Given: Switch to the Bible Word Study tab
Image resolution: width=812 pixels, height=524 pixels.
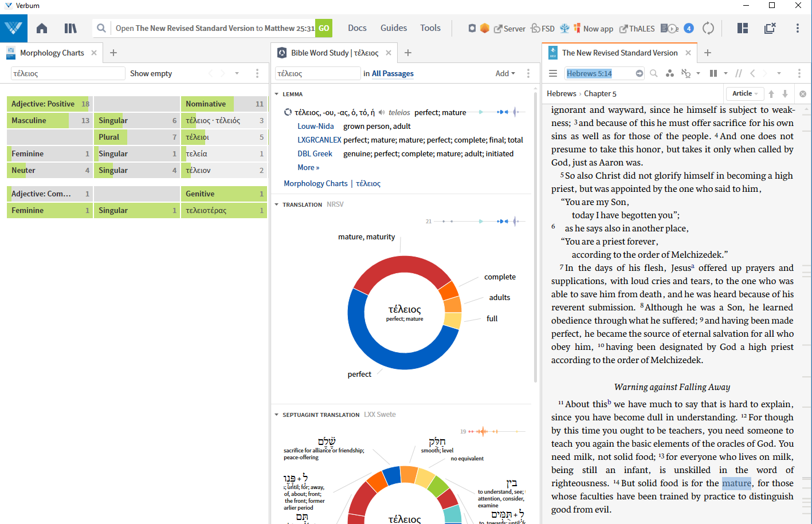Looking at the screenshot, I should tap(335, 53).
